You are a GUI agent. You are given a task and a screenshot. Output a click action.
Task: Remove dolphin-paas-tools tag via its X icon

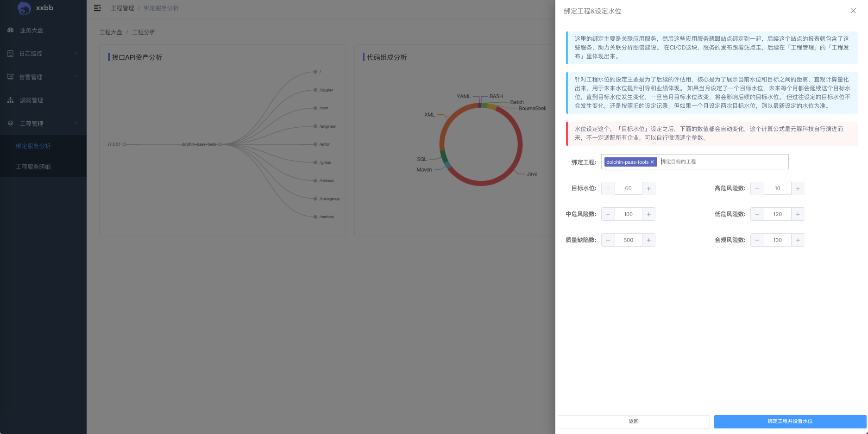[x=652, y=162]
